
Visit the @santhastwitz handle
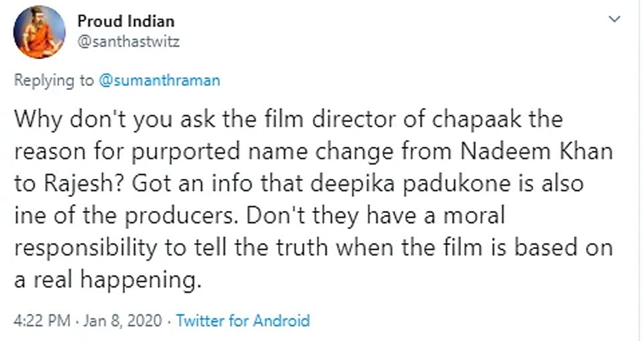[128, 42]
